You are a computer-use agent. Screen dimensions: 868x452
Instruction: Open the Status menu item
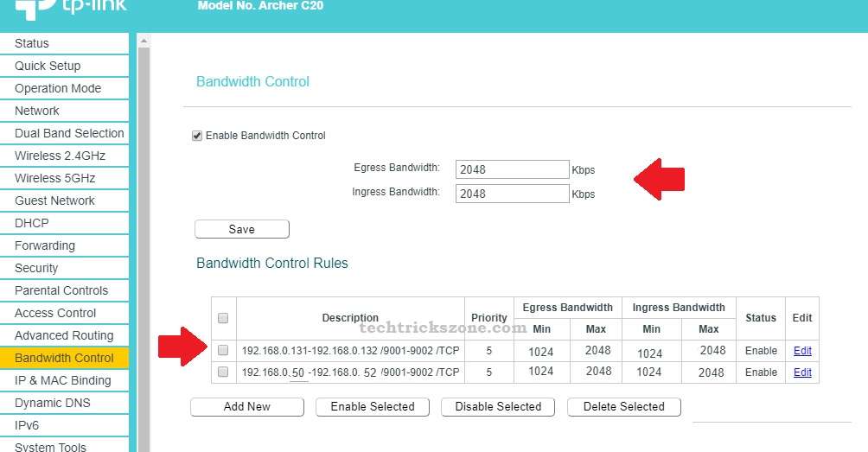coord(32,43)
